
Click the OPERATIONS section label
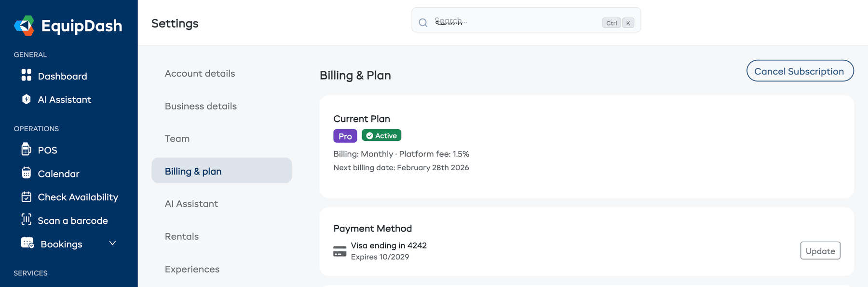(36, 129)
